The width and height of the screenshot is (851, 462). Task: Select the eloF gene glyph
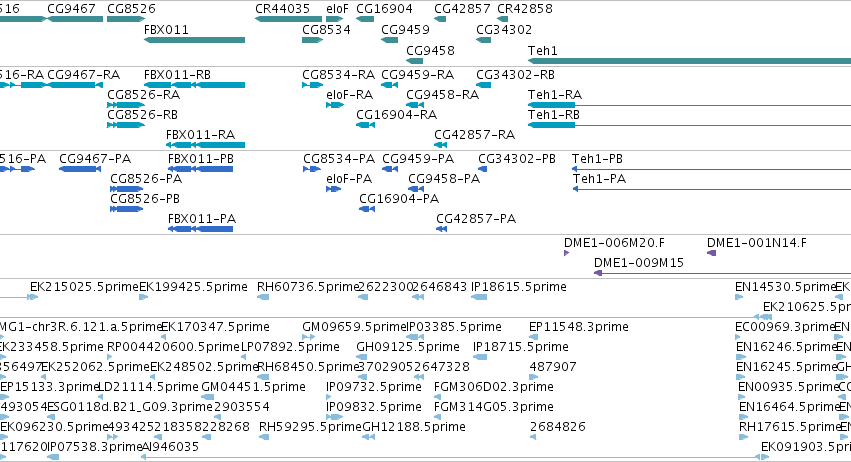(x=334, y=19)
